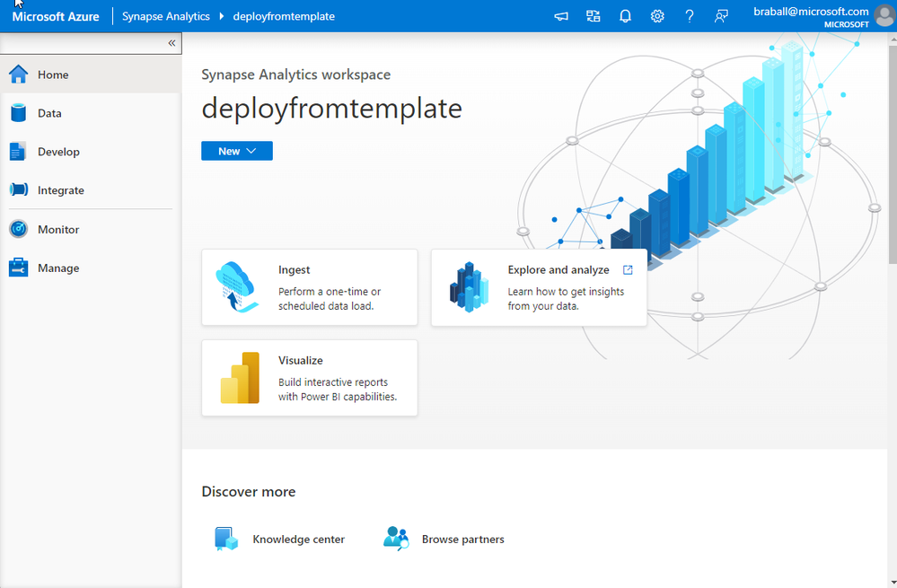Click the scrollbar down arrow

point(893,583)
